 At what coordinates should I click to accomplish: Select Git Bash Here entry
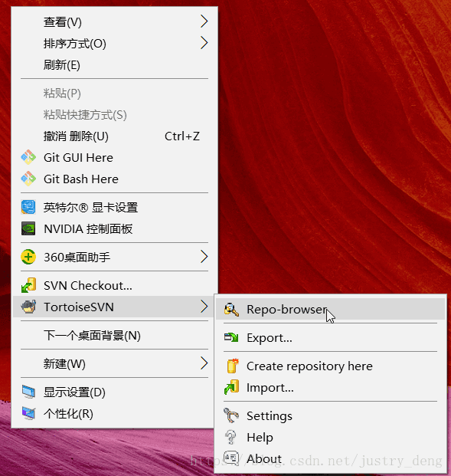115,179
